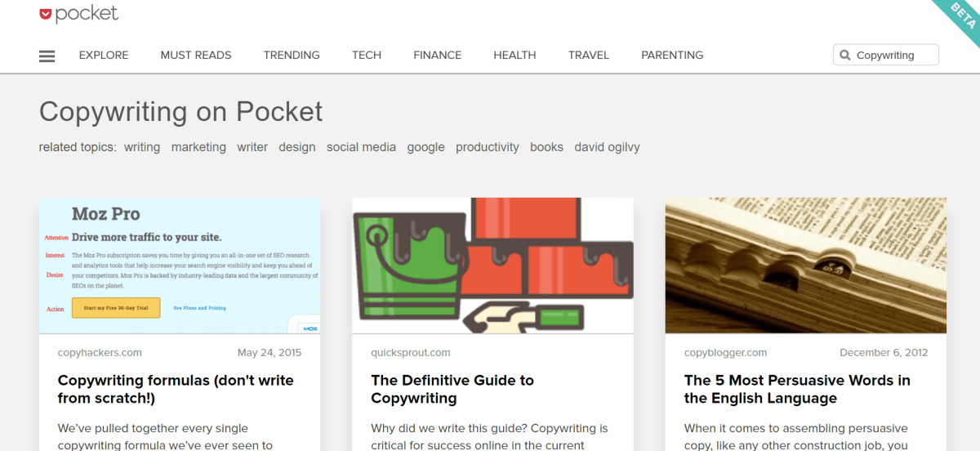Click quicksprout.com source link
Viewport: 980px width, 451px height.
(x=411, y=353)
